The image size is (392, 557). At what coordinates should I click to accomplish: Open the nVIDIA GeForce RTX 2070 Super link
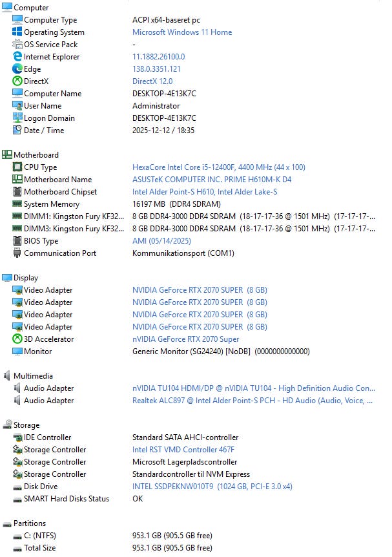pyautogui.click(x=186, y=339)
